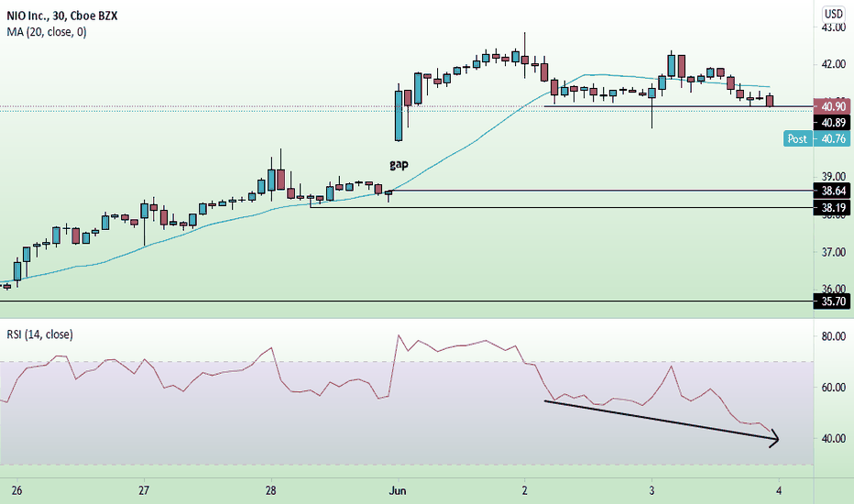Open the USD currency selector
Viewport: 854px width, 504px height.
(x=834, y=14)
